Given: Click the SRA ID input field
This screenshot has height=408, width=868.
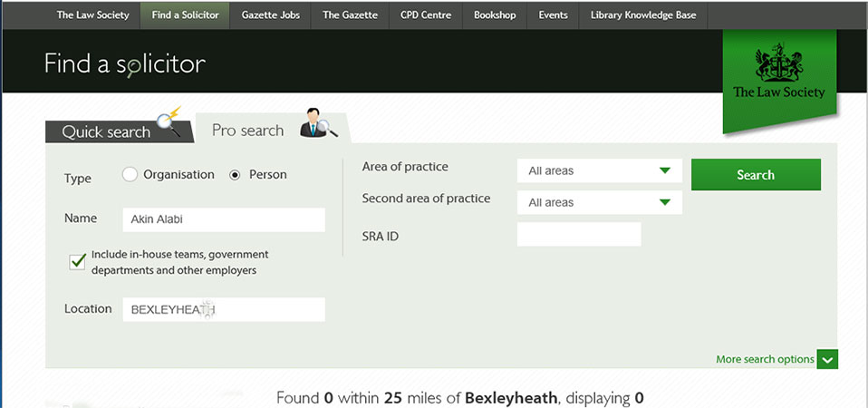Looking at the screenshot, I should (x=578, y=235).
